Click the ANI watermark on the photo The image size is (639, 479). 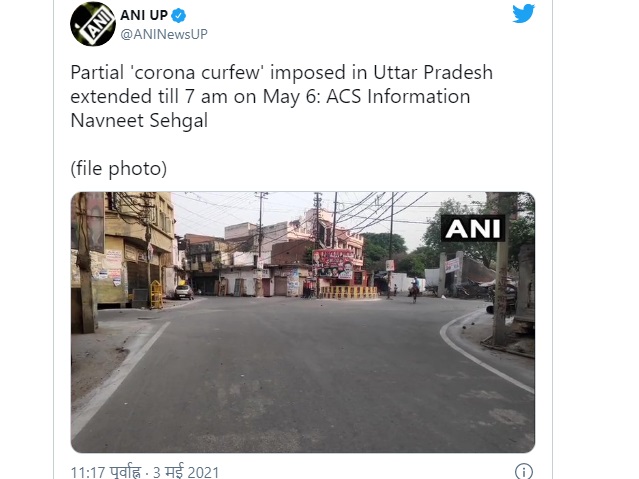473,228
